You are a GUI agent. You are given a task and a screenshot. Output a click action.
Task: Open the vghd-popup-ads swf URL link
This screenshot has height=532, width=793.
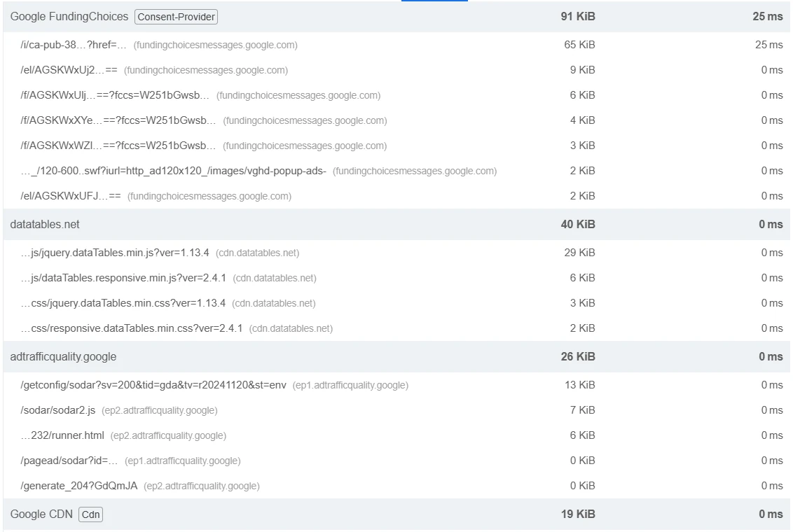(x=173, y=171)
